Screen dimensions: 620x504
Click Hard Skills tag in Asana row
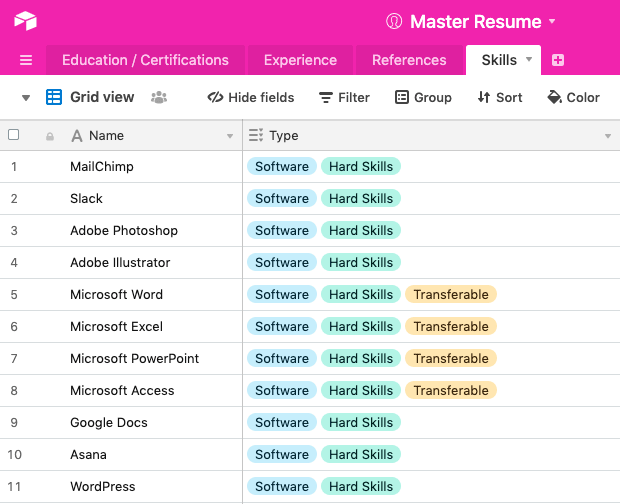361,455
